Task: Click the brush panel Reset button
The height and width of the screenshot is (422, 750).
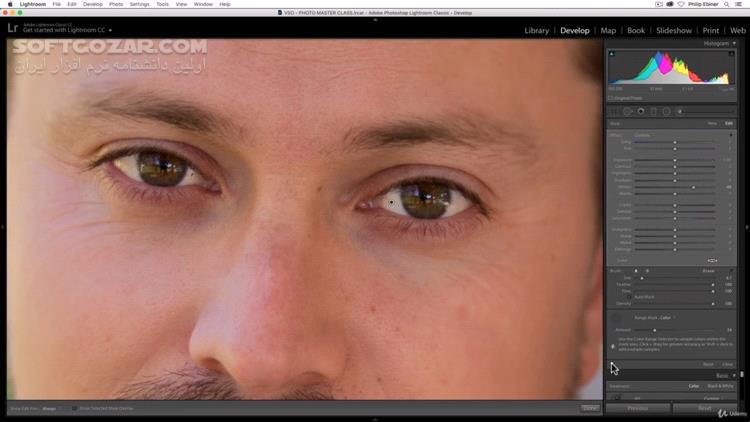Action: 708,365
